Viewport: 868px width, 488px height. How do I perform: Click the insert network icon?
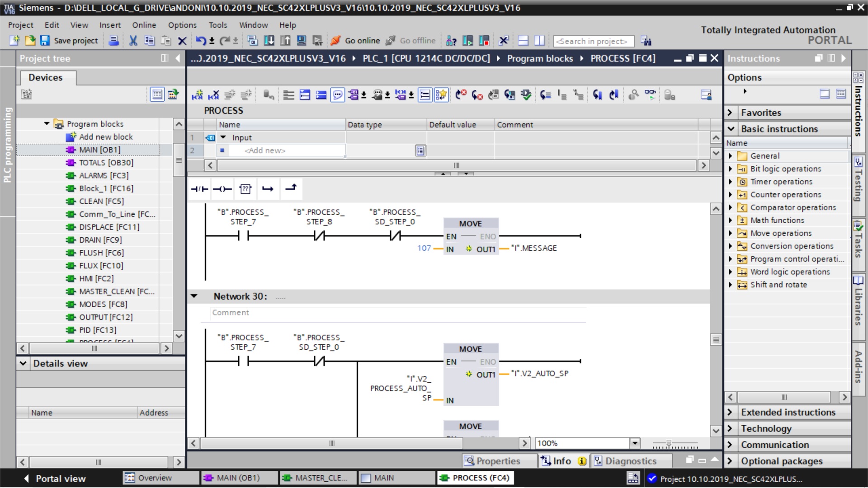coord(197,95)
